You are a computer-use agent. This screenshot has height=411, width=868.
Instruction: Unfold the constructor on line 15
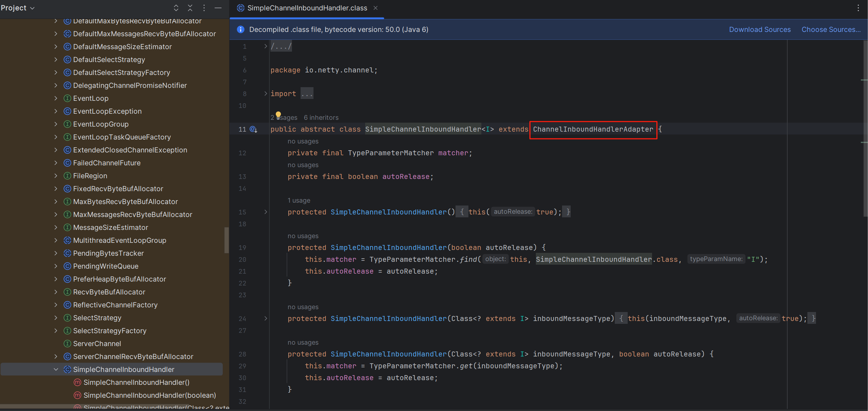[x=265, y=212]
